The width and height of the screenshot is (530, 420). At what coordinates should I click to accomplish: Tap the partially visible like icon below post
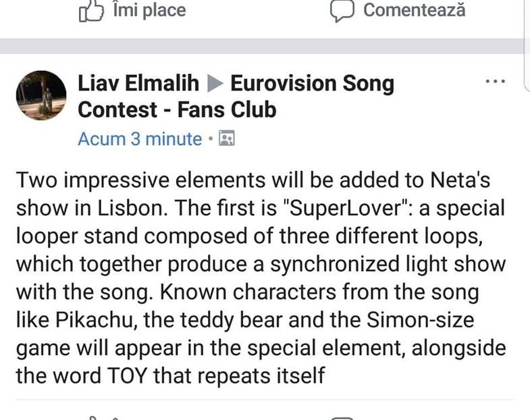click(x=101, y=416)
